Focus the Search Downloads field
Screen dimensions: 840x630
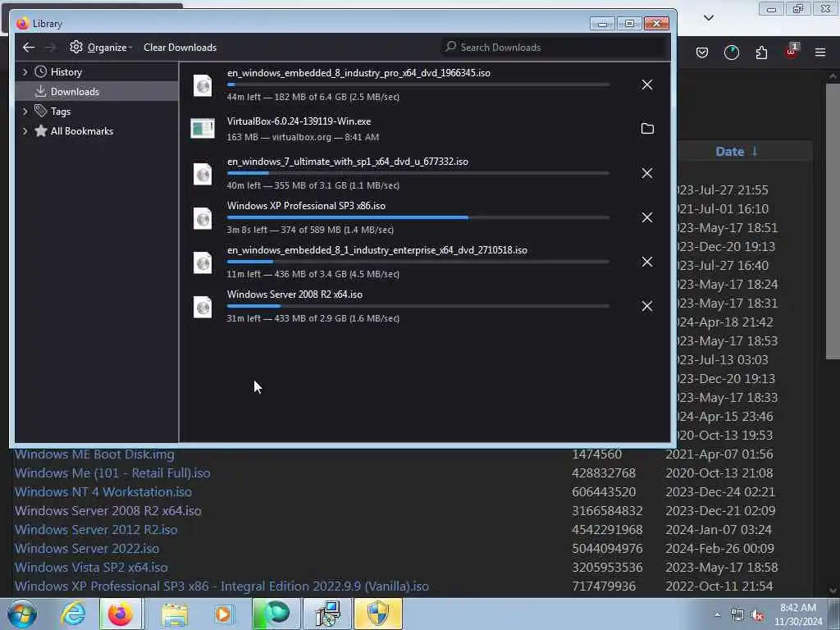[x=555, y=47]
